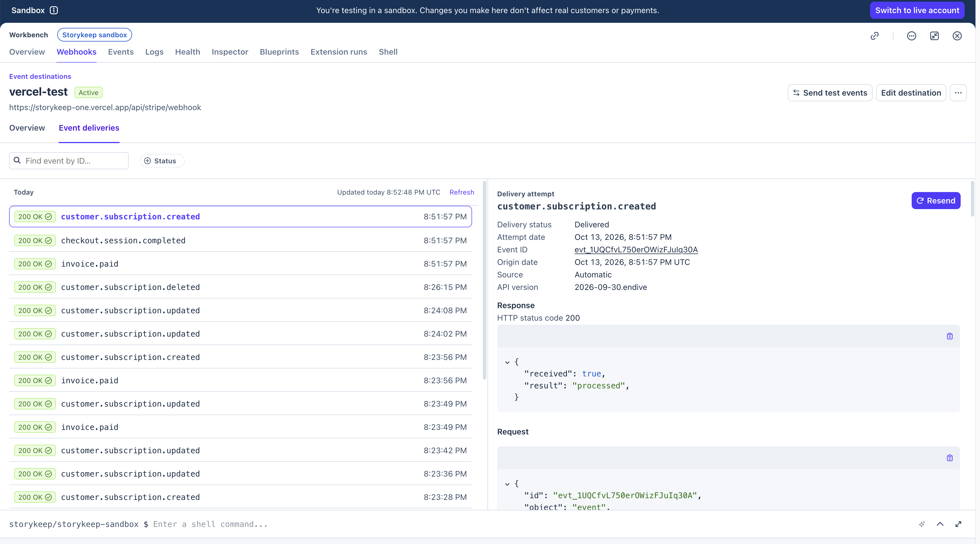Click the Edit destination button

[x=911, y=93]
